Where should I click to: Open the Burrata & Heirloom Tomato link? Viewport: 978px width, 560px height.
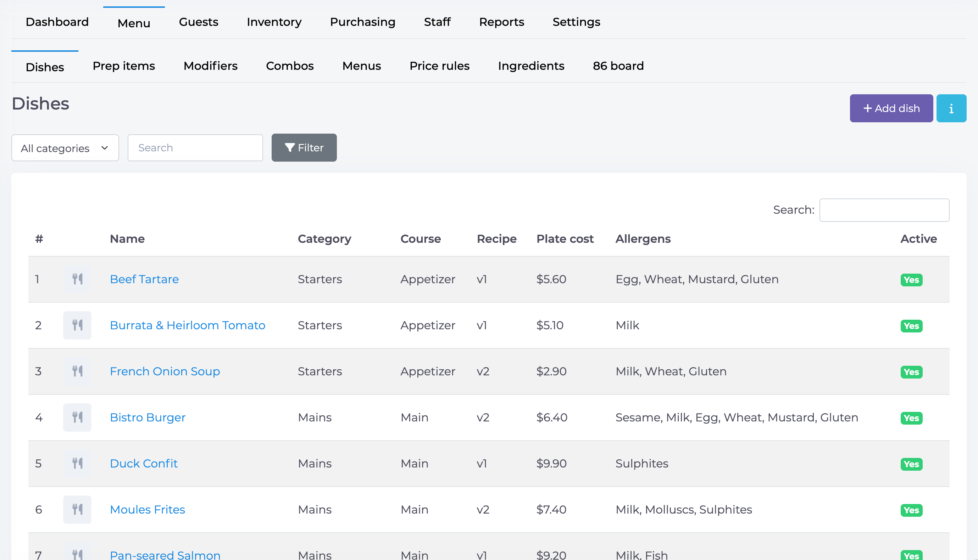[187, 325]
